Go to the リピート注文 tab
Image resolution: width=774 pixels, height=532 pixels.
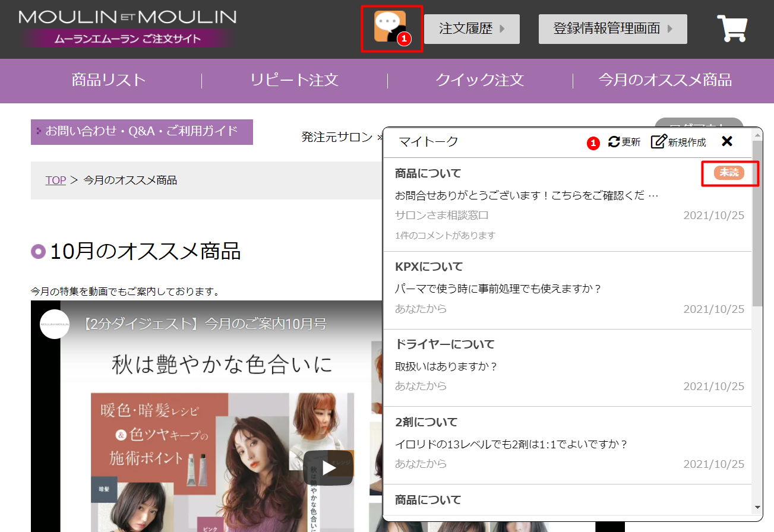pos(294,80)
